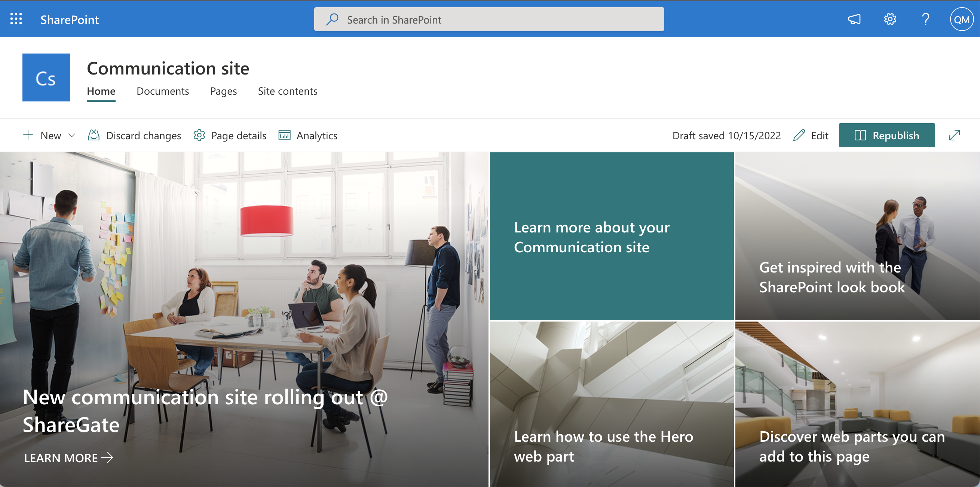Open Learn how to use Hero web part tile
The height and width of the screenshot is (487, 980).
coord(611,404)
